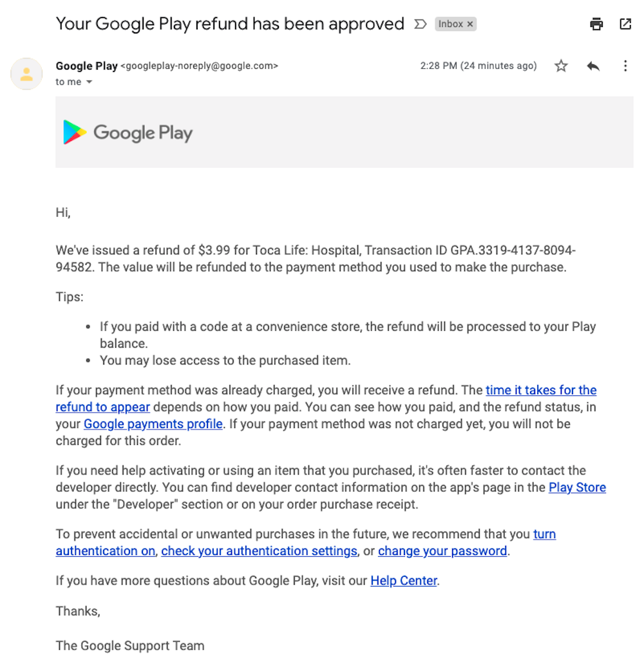Click the Google Play logo in the email header

[128, 132]
